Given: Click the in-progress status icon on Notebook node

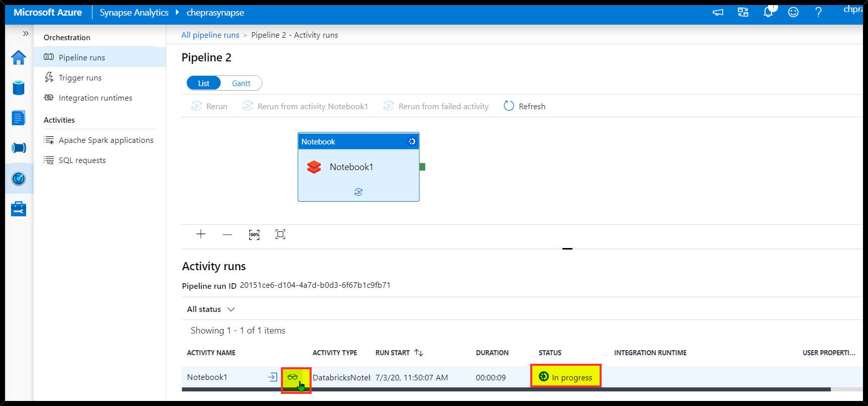Looking at the screenshot, I should (412, 141).
